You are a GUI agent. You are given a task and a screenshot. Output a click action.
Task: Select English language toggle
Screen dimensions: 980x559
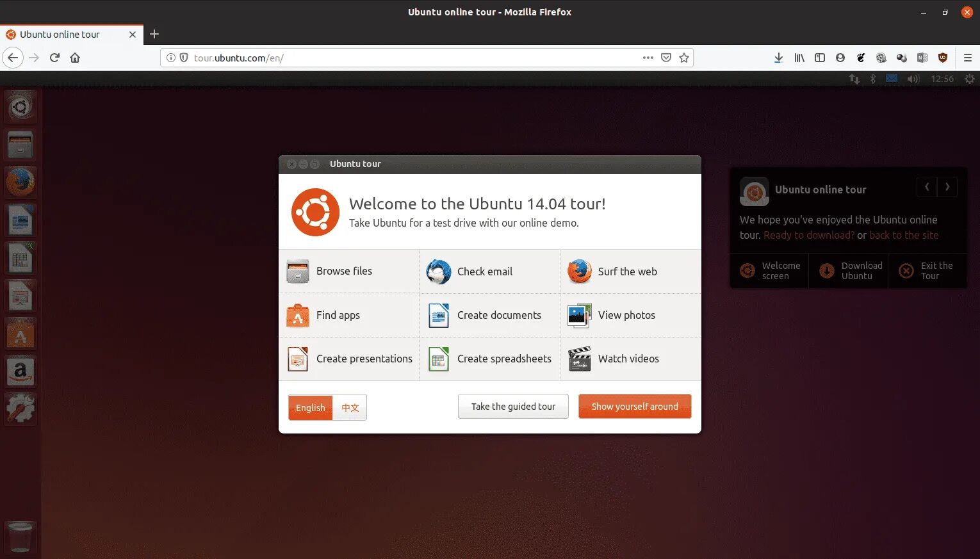311,407
